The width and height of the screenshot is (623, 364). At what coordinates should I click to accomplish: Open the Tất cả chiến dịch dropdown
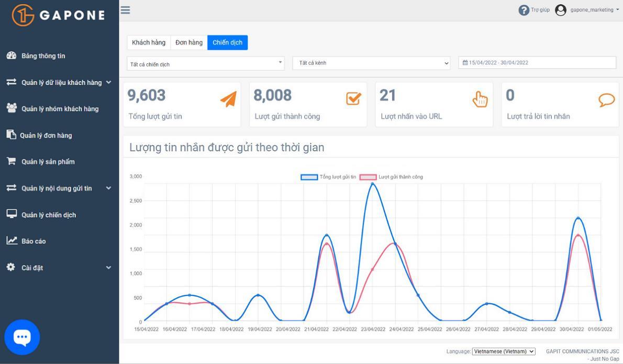[205, 63]
